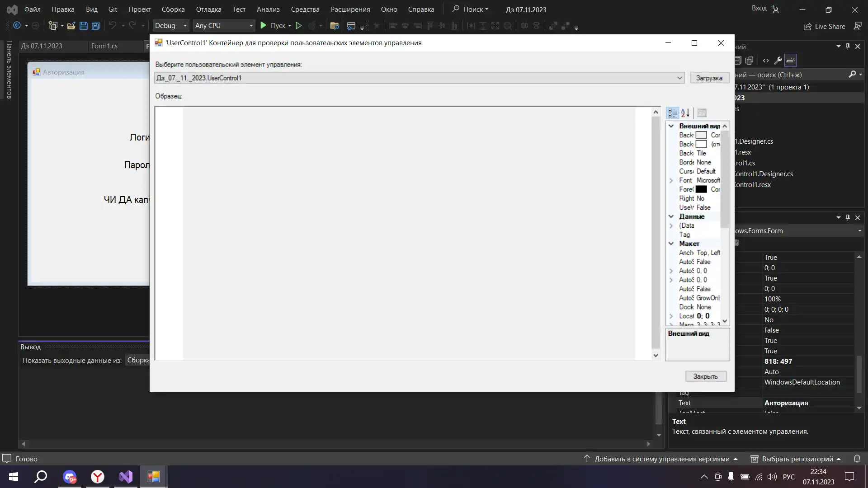Screen dimensions: 868x488
Task: Open Visual Studio from the taskbar
Action: [126, 477]
